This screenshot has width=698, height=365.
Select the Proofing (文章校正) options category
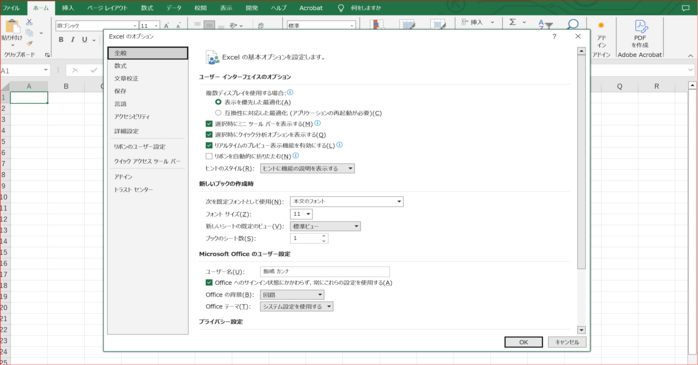tap(147, 78)
